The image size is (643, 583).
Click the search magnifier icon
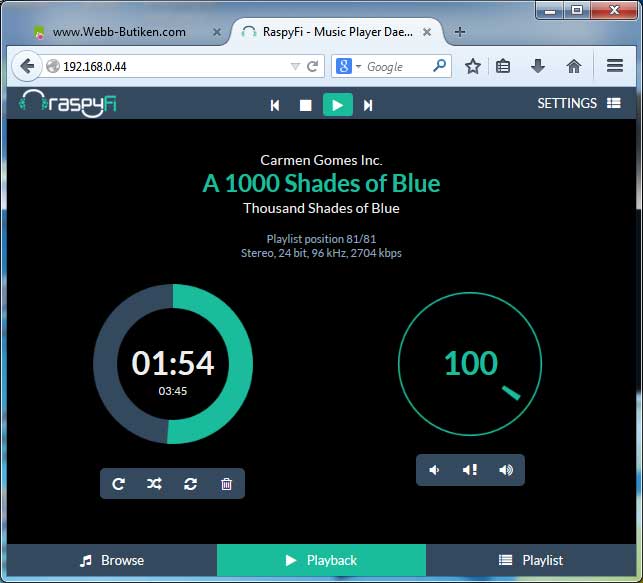click(439, 66)
